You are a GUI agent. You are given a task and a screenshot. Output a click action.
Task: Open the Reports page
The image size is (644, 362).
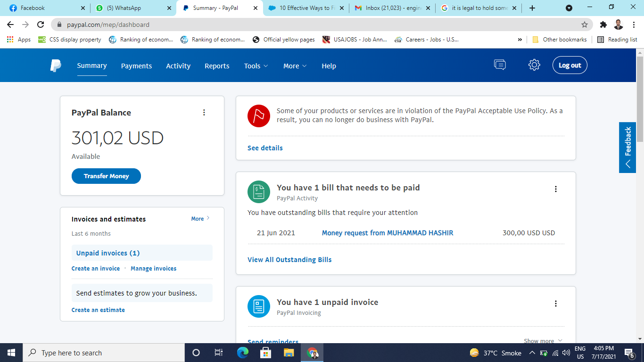coord(217,66)
